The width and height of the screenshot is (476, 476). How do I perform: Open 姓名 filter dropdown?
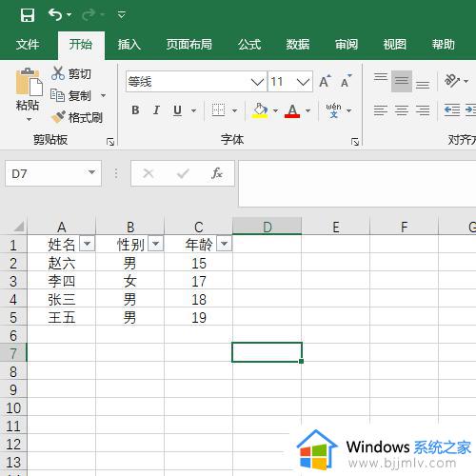tap(87, 244)
